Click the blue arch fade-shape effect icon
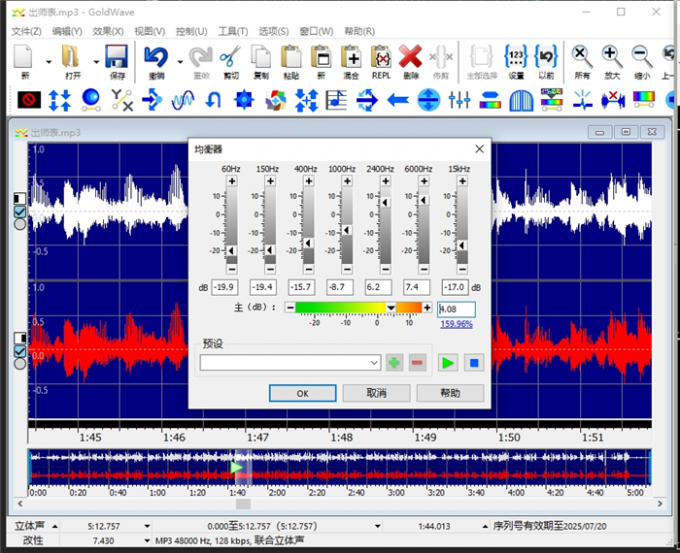Viewport: 680px width, 553px height. [x=521, y=100]
